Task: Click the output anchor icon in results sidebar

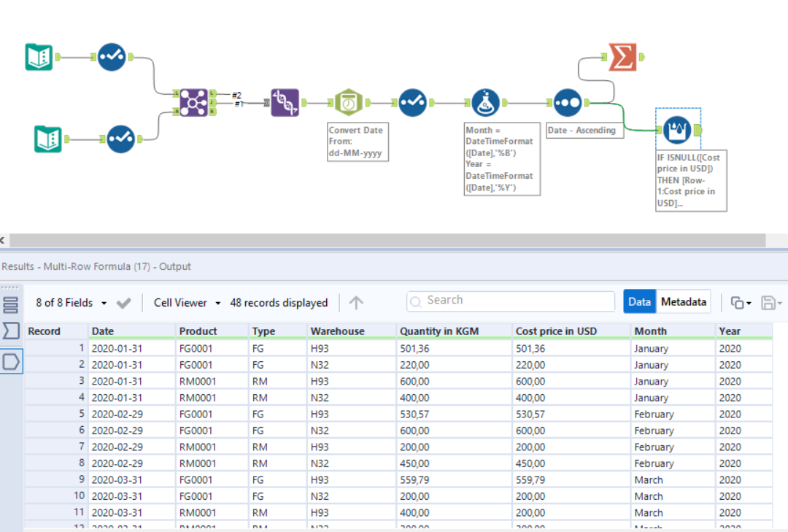Action: tap(10, 361)
